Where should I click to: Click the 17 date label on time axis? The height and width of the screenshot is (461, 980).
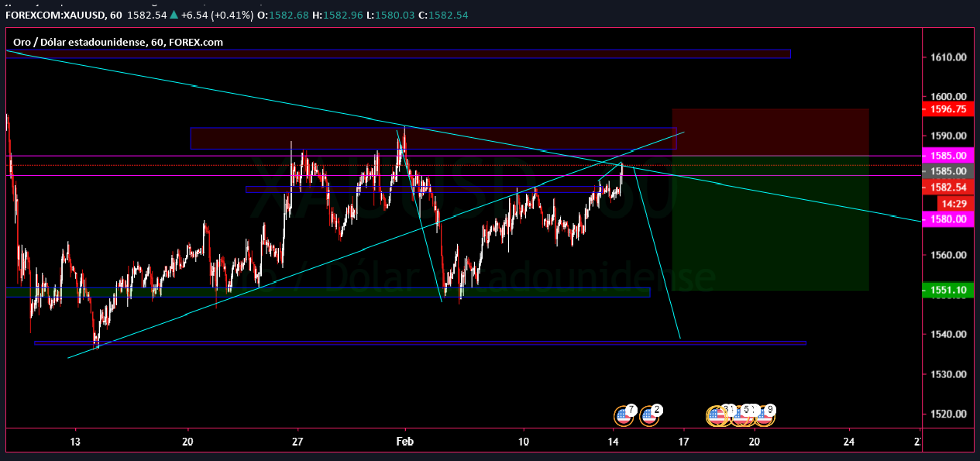click(684, 442)
